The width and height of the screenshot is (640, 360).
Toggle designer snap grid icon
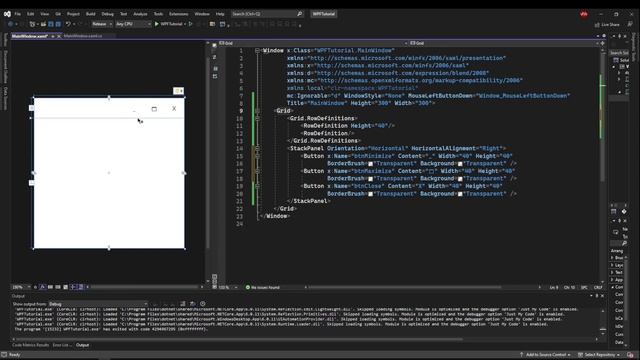50,287
